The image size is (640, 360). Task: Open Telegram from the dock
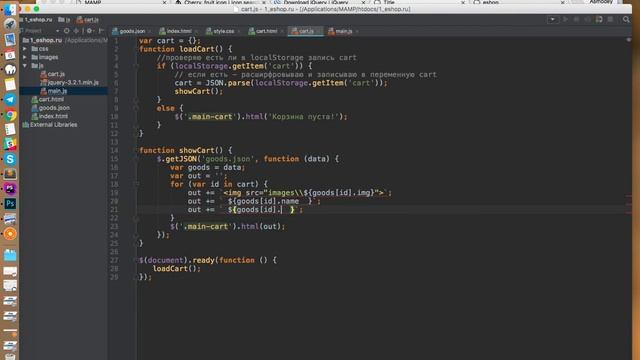click(10, 100)
